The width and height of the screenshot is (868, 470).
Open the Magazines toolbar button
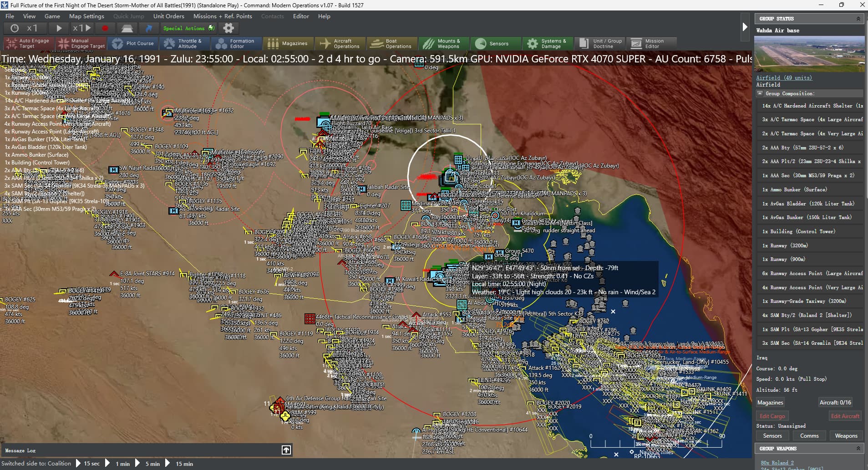[x=289, y=43]
